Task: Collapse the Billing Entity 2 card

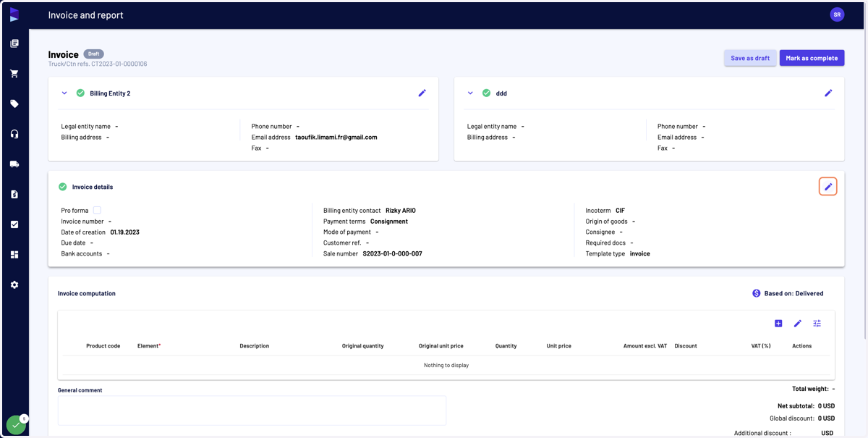Action: [x=64, y=93]
